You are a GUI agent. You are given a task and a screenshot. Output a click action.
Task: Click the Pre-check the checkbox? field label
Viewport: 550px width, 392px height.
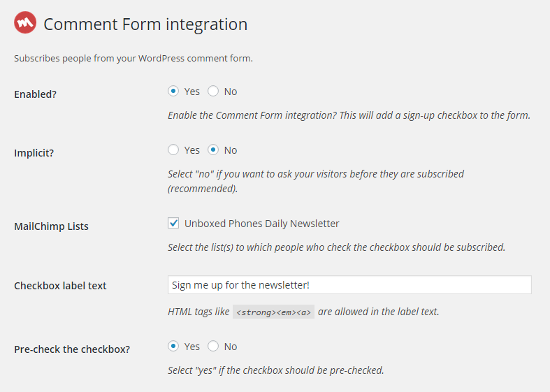(x=72, y=349)
